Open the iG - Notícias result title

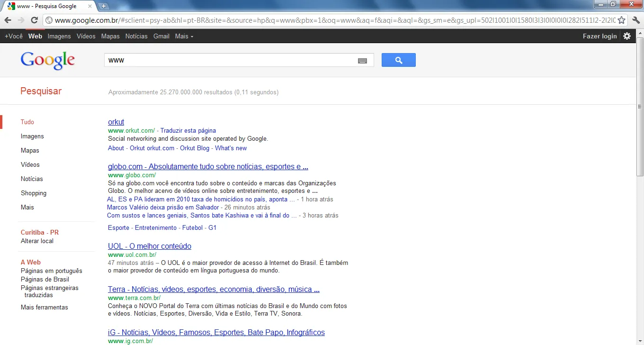pos(216,333)
